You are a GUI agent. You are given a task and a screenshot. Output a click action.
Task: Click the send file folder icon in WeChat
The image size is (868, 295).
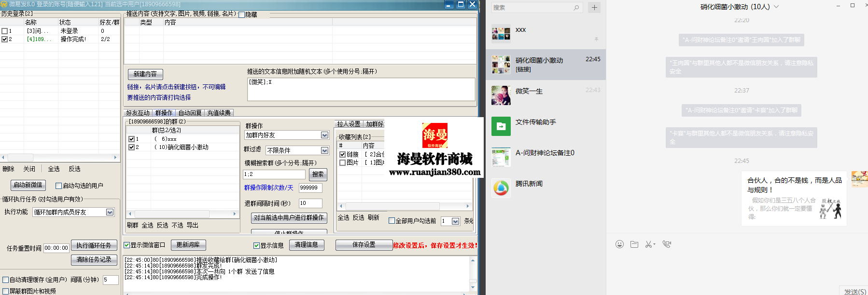pos(634,244)
